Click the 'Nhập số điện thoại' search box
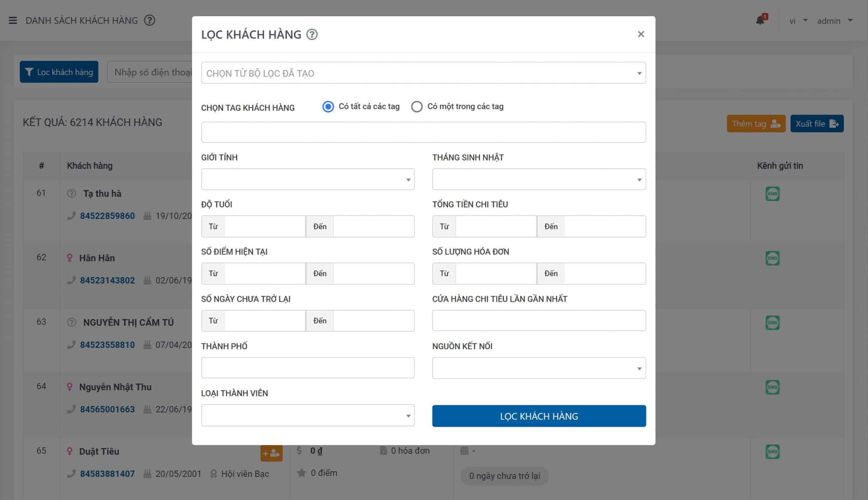Screen dimensions: 868x500 [x=150, y=72]
